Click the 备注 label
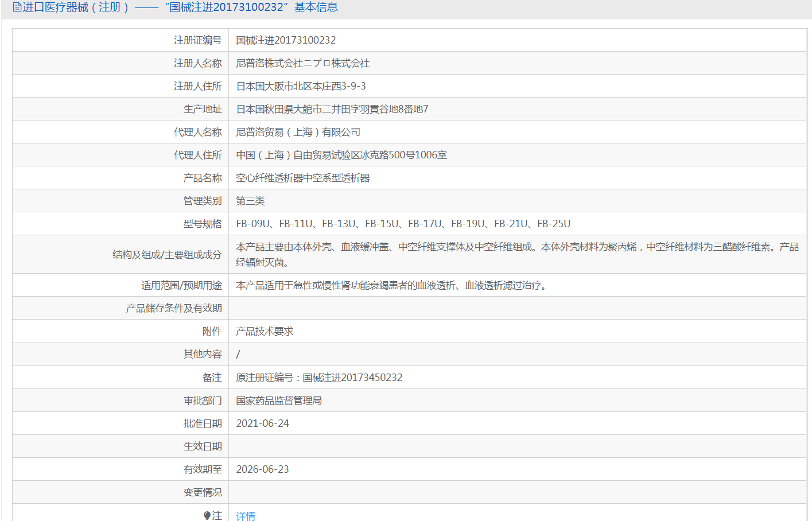The image size is (812, 521). click(212, 377)
